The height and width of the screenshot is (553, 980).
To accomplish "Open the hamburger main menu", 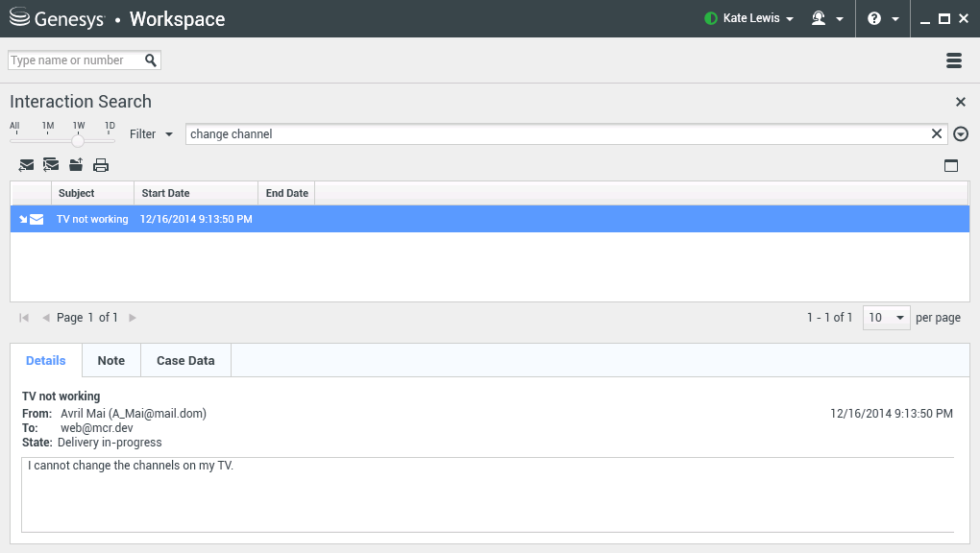I will [954, 60].
